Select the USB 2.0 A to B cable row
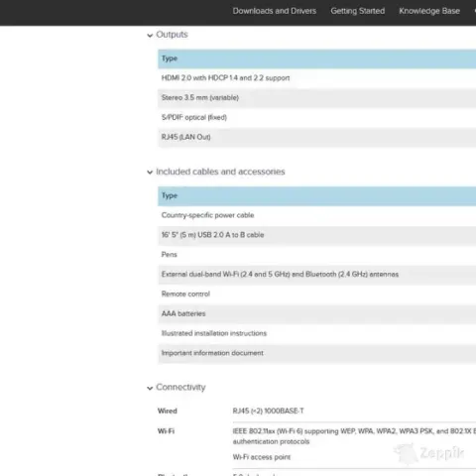The image size is (476, 476). [316, 235]
